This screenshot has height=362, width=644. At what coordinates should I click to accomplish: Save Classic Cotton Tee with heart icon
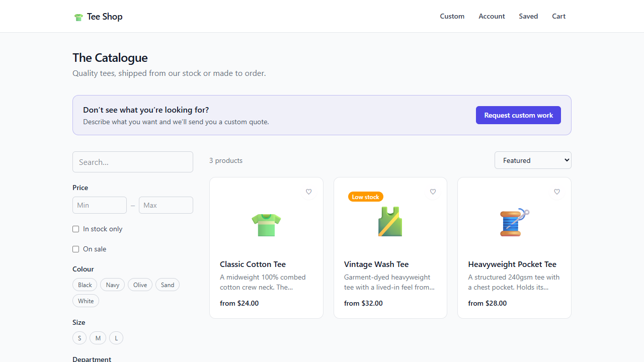[309, 192]
